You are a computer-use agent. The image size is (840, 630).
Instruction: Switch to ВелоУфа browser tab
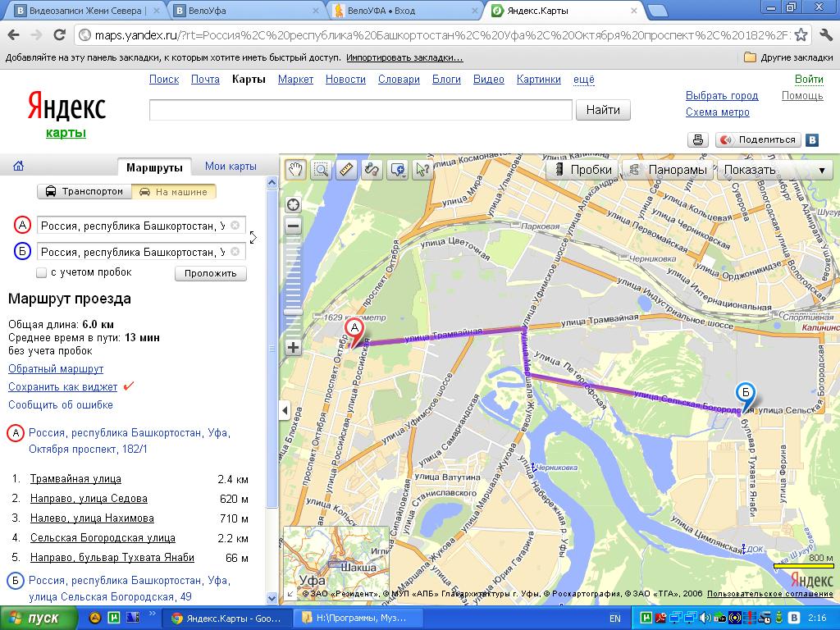[x=248, y=11]
